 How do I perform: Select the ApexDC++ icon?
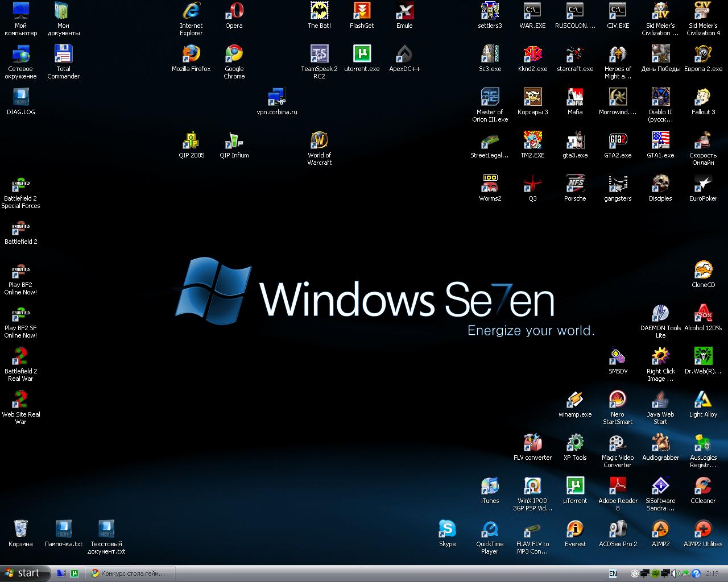coord(404,54)
